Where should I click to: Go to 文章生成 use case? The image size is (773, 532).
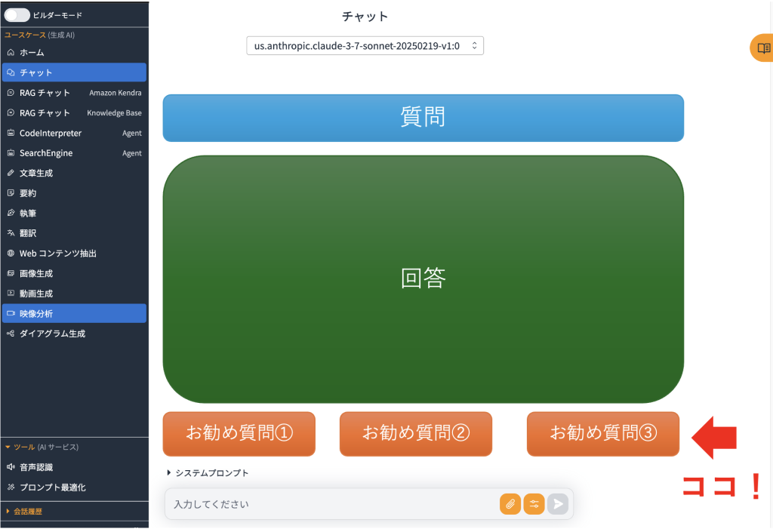pos(75,173)
